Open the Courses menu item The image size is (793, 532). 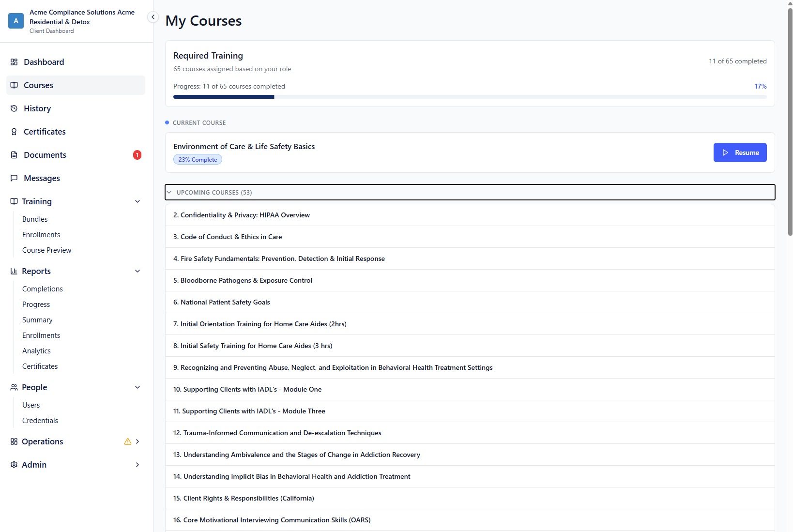[x=76, y=85]
